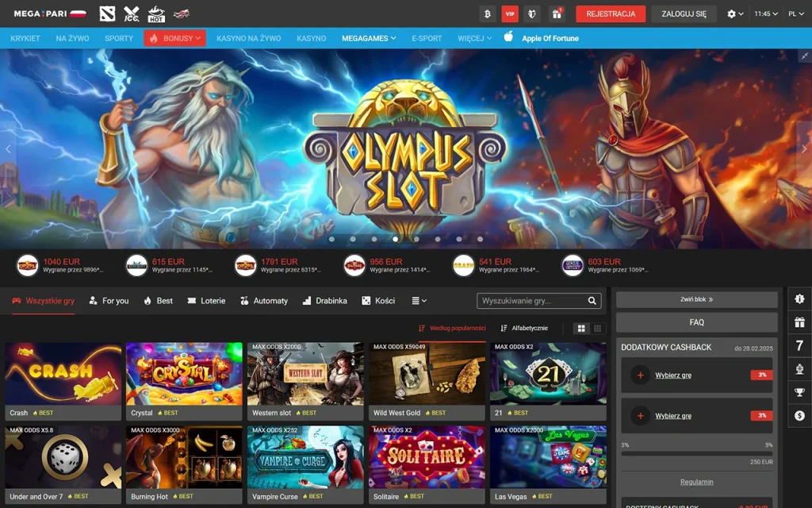
Task: Click the 1791 EUR win amount
Action: tap(279, 262)
